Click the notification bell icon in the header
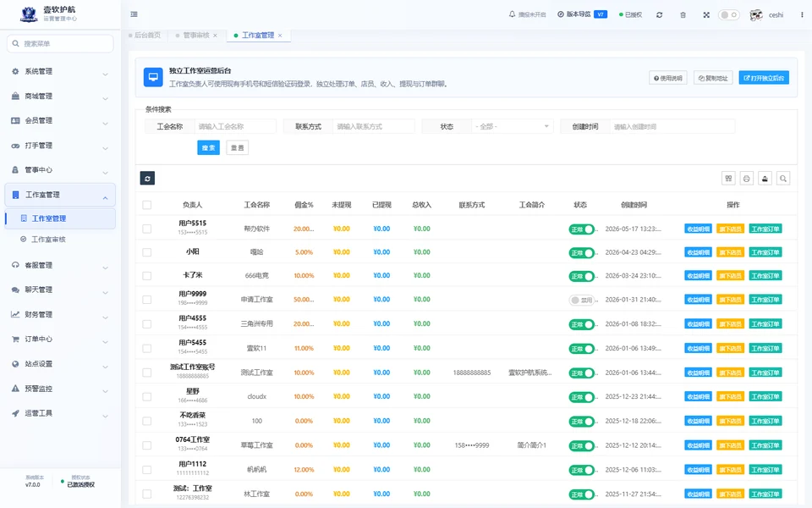This screenshot has width=812, height=508. pos(513,14)
